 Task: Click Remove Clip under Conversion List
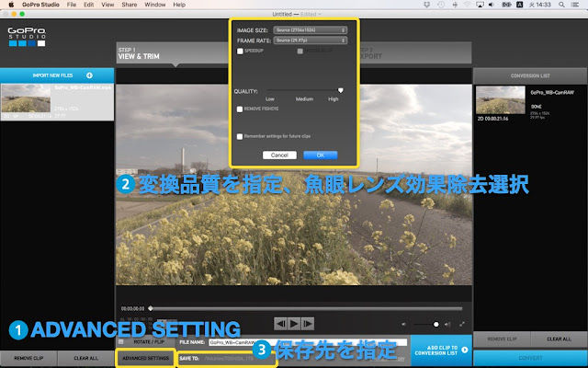pyautogui.click(x=502, y=339)
